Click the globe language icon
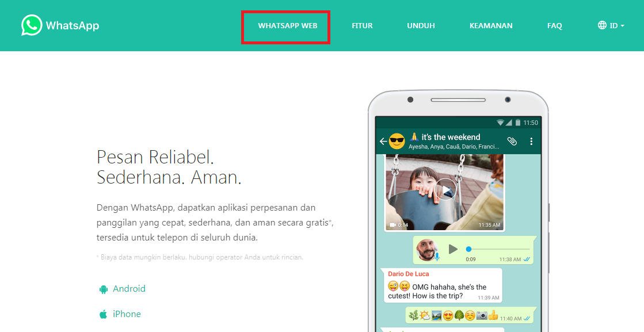The height and width of the screenshot is (332, 644). coord(601,25)
